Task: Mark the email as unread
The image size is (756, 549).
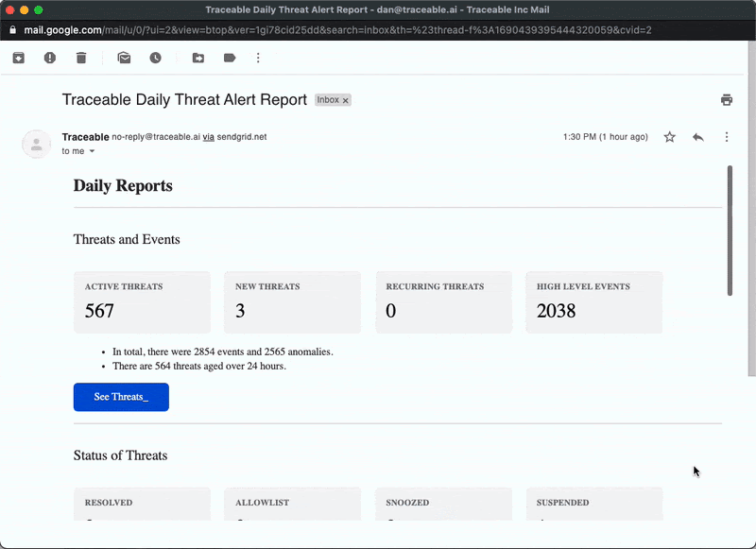Action: click(124, 58)
